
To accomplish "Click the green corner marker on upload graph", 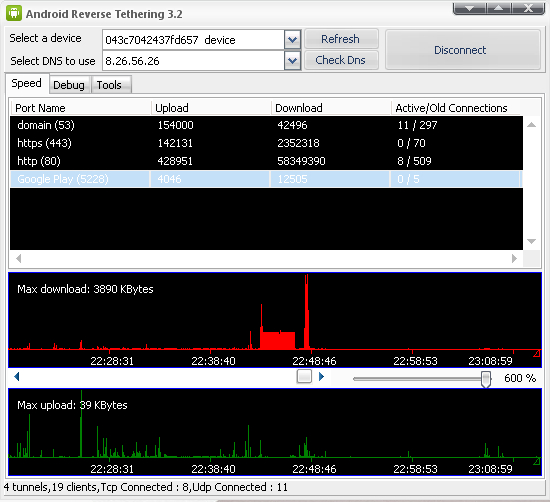I will point(537,461).
